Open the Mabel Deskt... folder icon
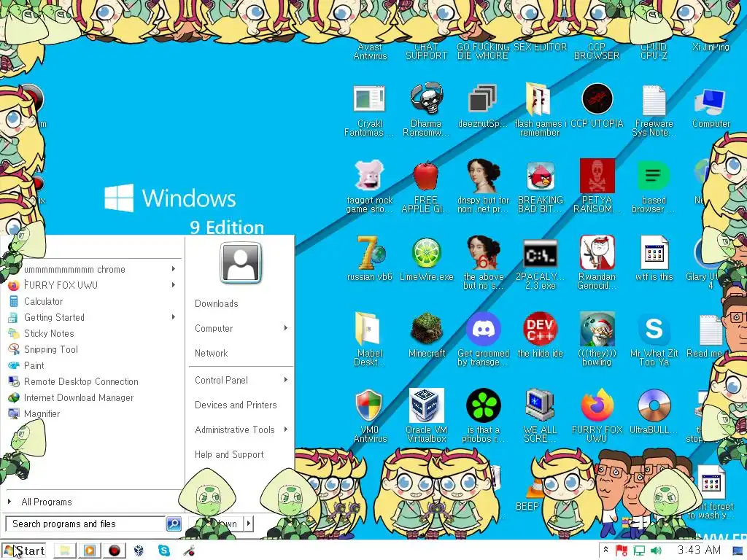 click(368, 329)
